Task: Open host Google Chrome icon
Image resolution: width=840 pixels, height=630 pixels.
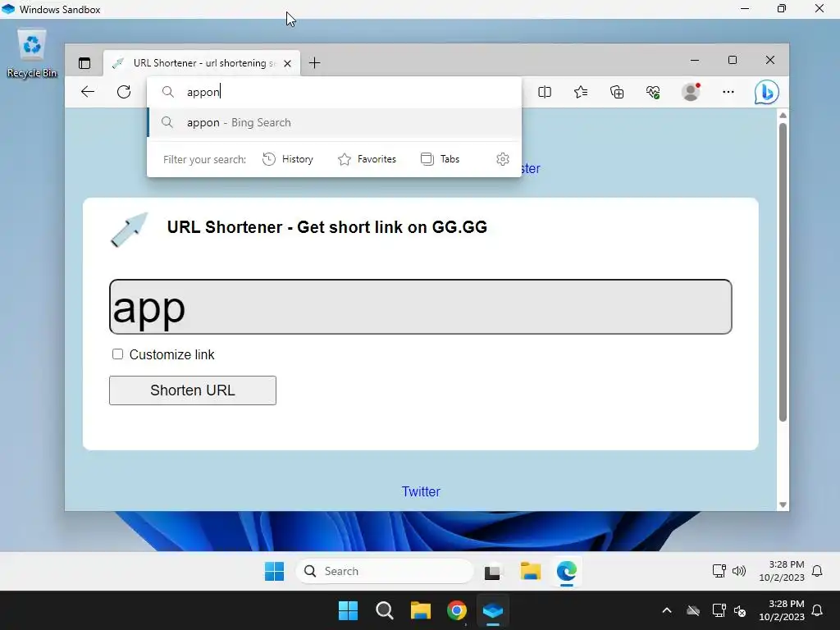Action: click(x=457, y=610)
